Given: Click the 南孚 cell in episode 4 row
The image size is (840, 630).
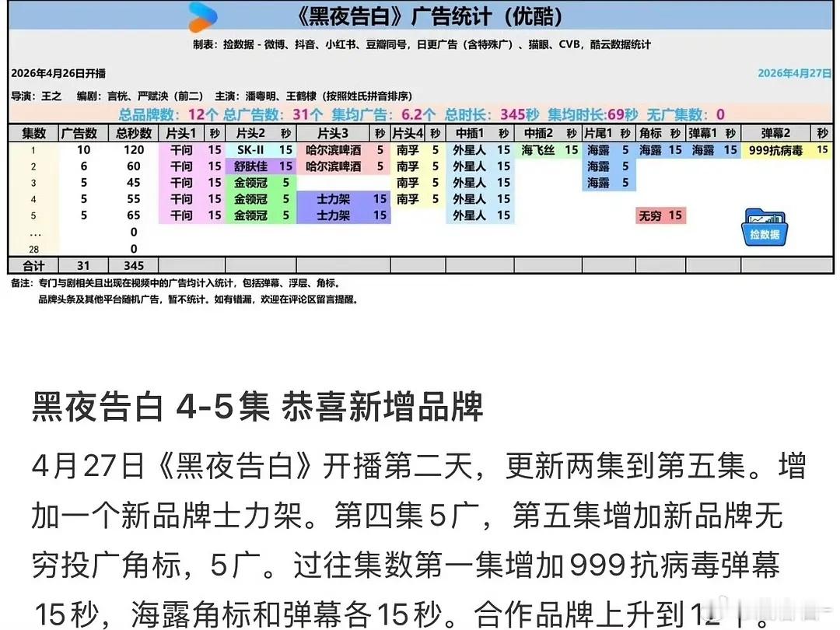Looking at the screenshot, I should [x=408, y=199].
